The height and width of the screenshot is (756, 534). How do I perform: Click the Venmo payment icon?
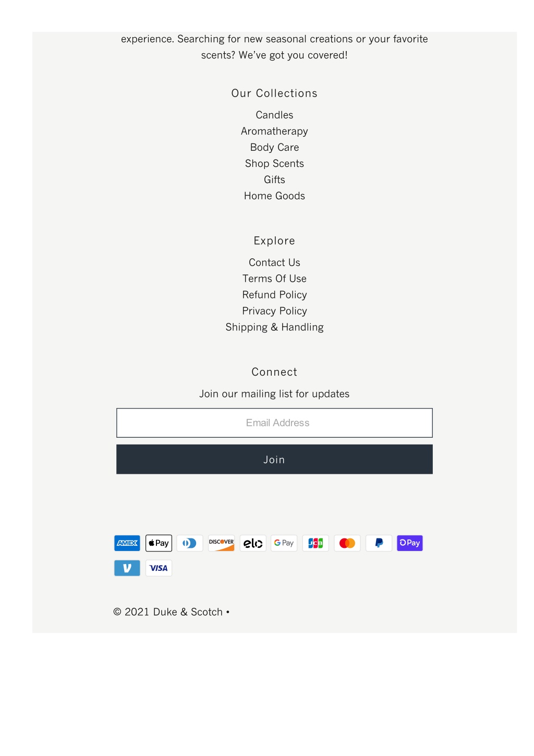pos(127,568)
